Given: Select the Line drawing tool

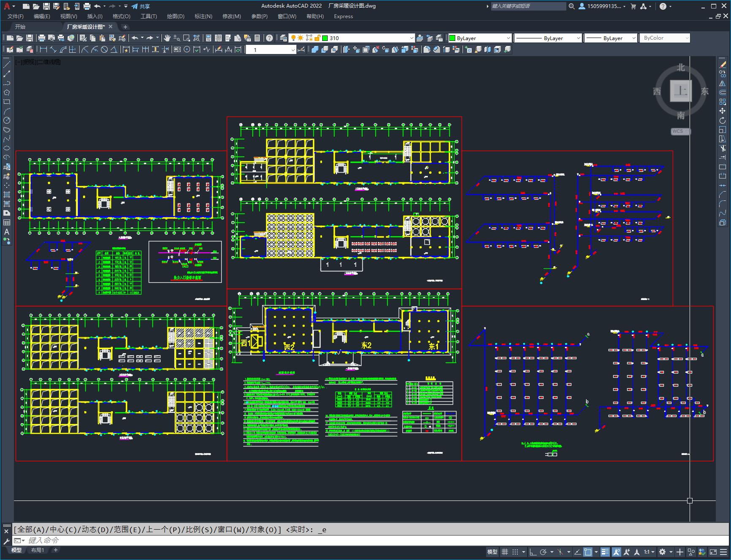Looking at the screenshot, I should click(x=7, y=65).
